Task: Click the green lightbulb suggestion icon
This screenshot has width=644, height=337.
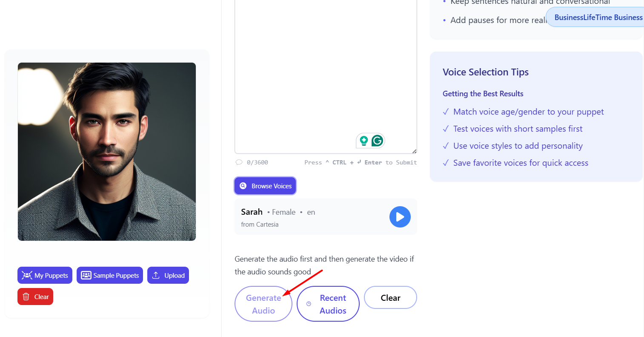Action: click(364, 141)
